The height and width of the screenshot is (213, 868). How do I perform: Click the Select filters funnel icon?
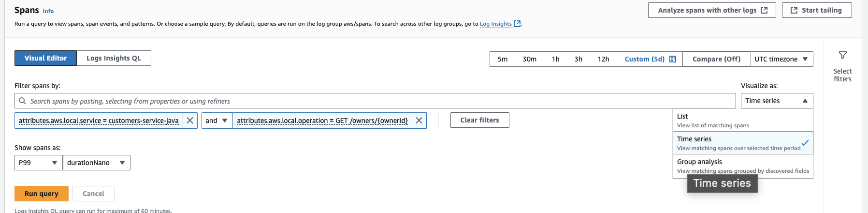pyautogui.click(x=842, y=56)
